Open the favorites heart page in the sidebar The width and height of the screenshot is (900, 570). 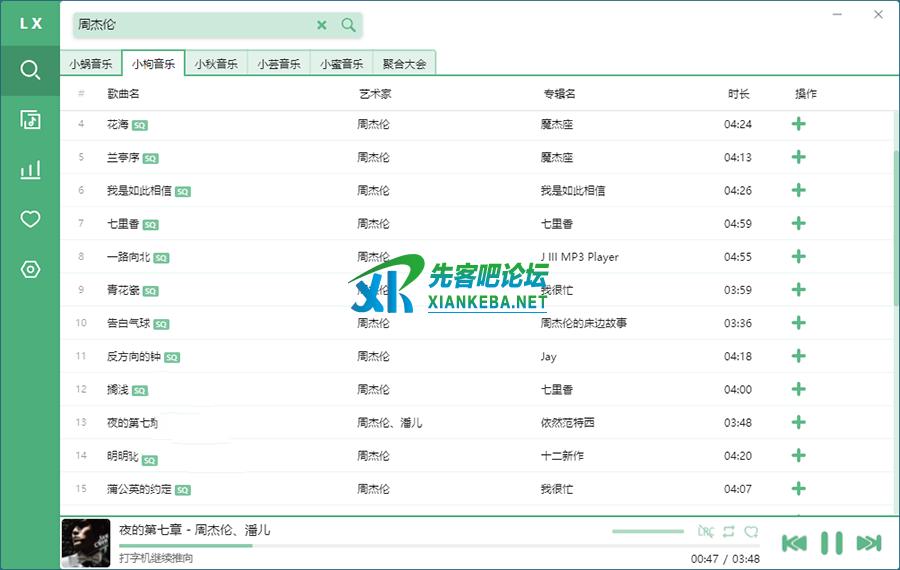point(30,219)
